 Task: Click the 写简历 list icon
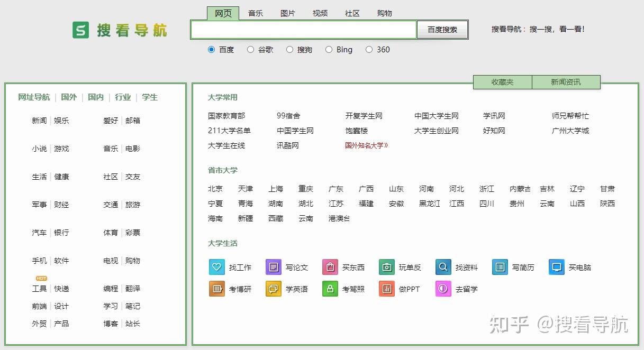coord(500,268)
